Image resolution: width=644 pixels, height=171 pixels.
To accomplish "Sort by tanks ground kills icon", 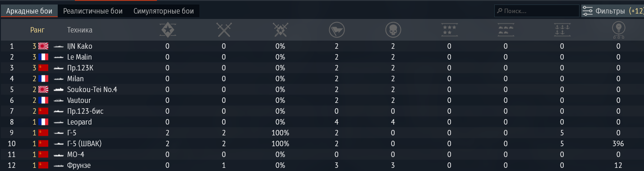I will pyautogui.click(x=506, y=30).
